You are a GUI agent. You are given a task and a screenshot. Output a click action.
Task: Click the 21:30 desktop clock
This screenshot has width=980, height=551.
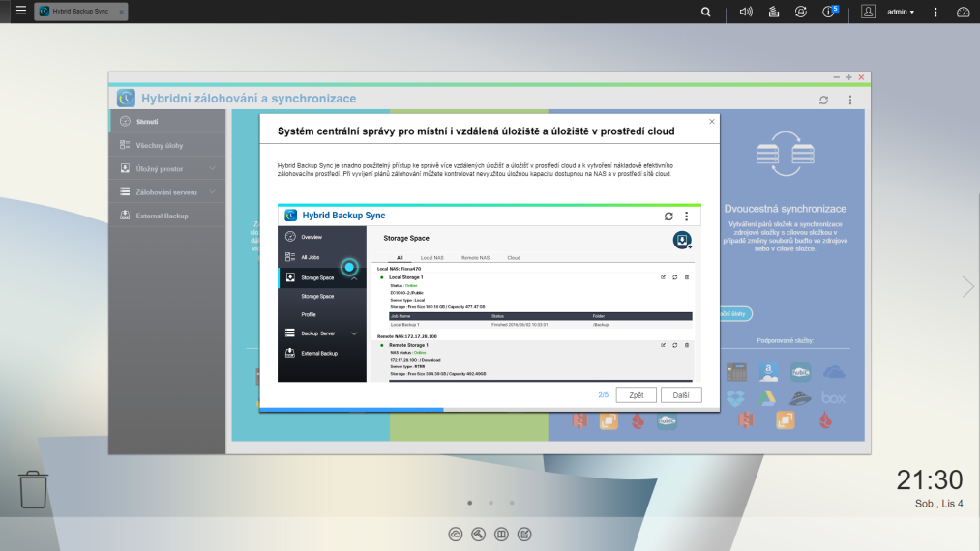click(930, 479)
